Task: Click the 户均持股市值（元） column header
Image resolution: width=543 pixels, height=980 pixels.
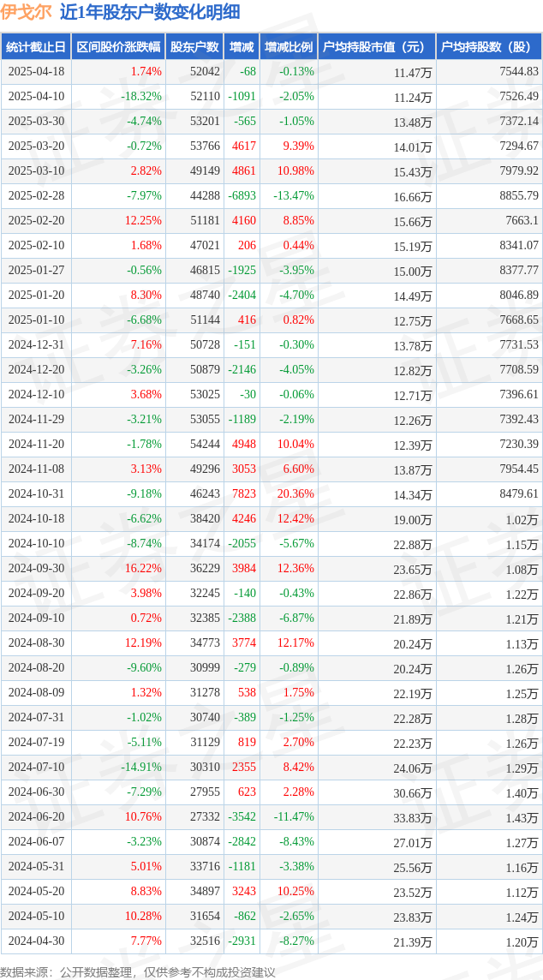Action: coord(377,46)
